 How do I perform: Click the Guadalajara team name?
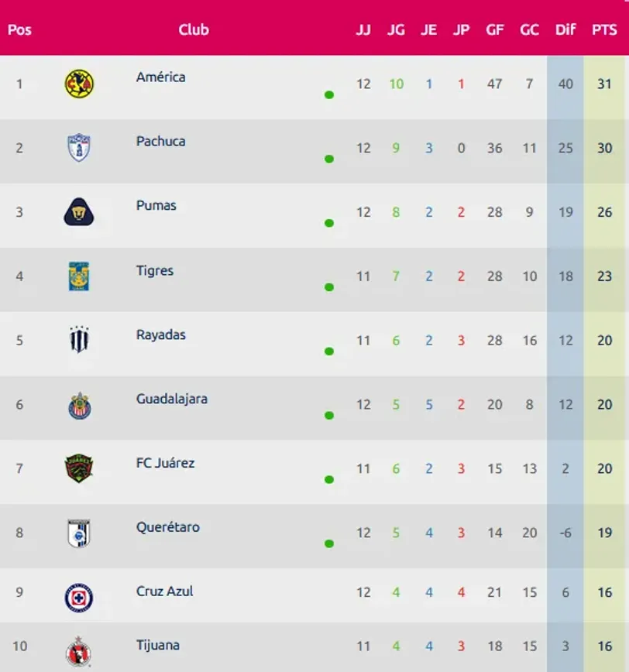pos(171,399)
